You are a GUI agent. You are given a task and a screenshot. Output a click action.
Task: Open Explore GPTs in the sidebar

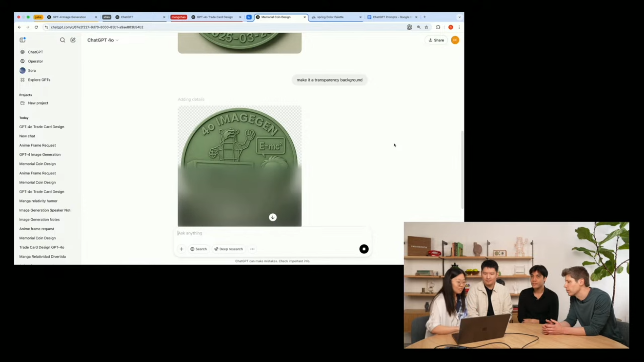pyautogui.click(x=39, y=80)
